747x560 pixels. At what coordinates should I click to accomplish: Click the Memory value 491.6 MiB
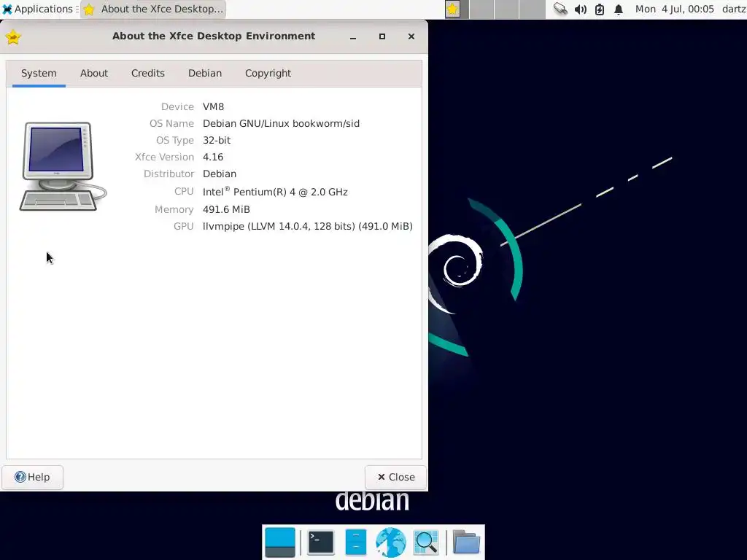[x=226, y=209]
